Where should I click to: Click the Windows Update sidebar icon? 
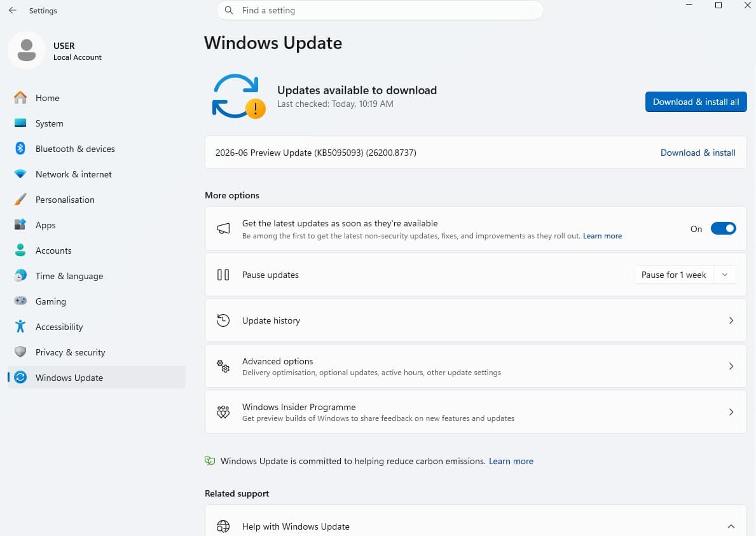click(20, 378)
